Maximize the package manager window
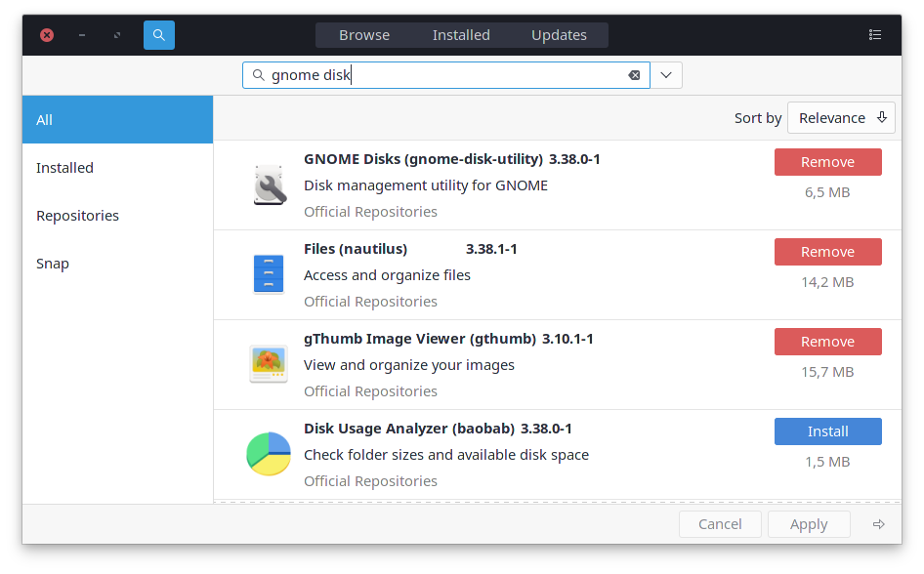This screenshot has height=574, width=924. [117, 35]
